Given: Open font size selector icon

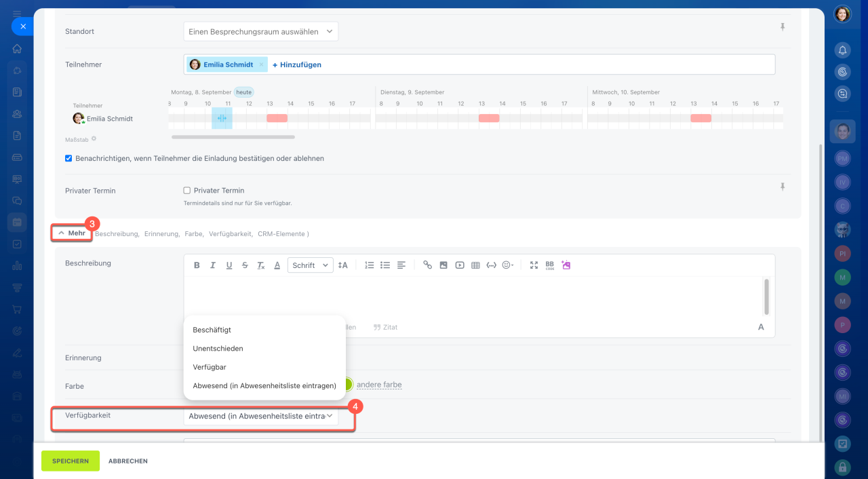Looking at the screenshot, I should (x=342, y=265).
